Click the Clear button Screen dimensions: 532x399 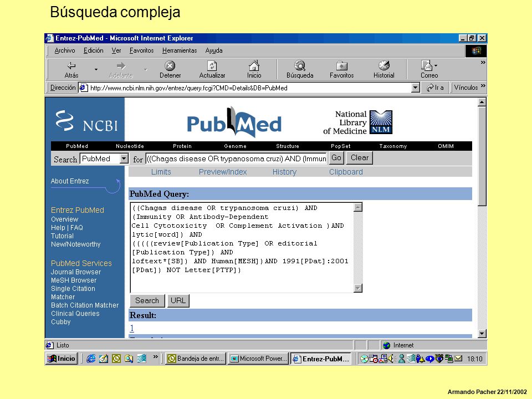pyautogui.click(x=359, y=158)
